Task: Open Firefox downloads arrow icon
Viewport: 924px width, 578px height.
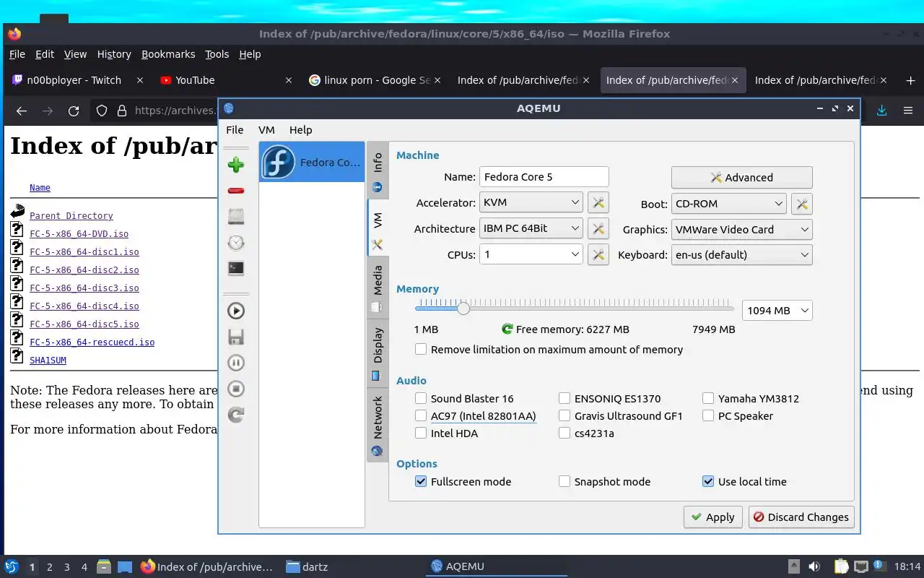Action: pyautogui.click(x=881, y=111)
